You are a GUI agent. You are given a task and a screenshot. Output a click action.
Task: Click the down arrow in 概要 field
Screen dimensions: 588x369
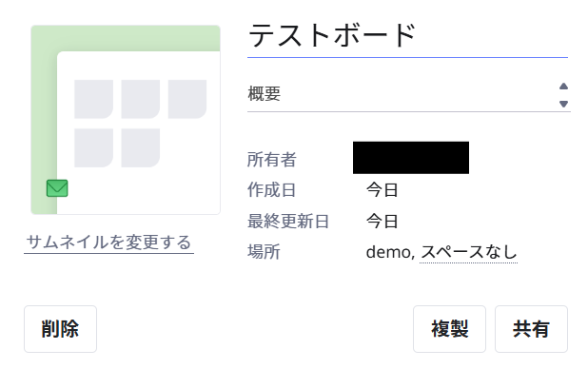[x=563, y=104]
